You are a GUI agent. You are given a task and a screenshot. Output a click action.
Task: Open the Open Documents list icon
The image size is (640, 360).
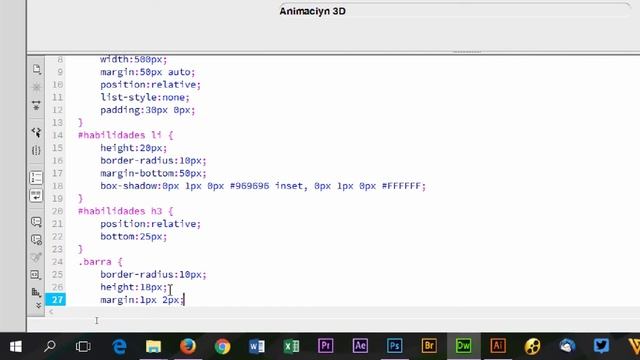(x=36, y=69)
